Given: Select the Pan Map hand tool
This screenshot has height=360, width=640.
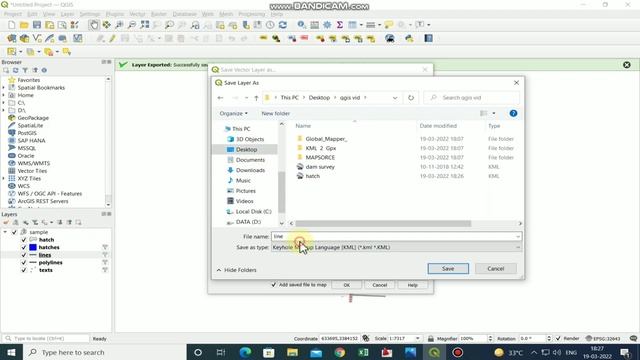Looking at the screenshot, I should click(x=94, y=25).
